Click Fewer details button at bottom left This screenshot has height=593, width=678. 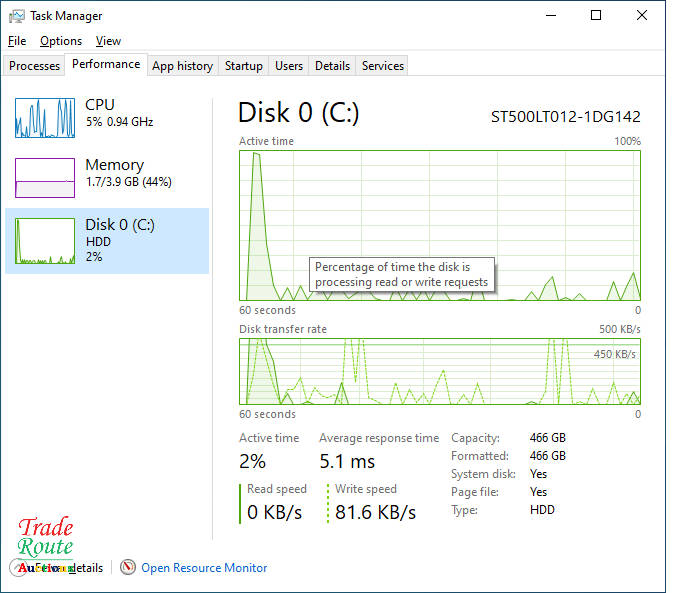pos(60,568)
